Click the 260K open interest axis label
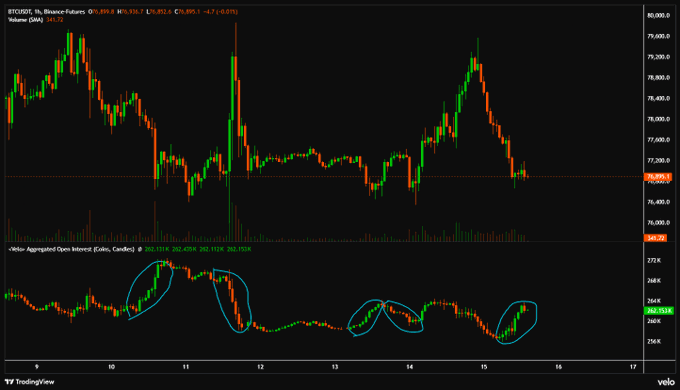The width and height of the screenshot is (680, 390). click(654, 321)
